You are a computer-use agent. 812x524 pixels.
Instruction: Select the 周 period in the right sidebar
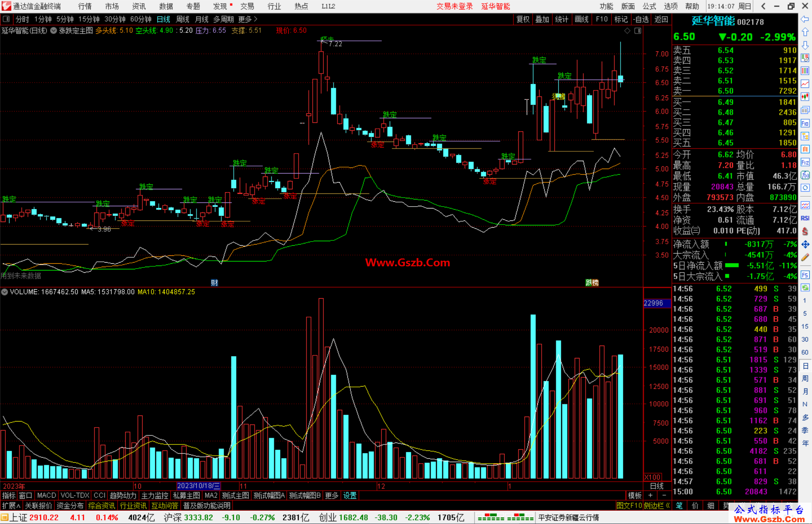(x=805, y=378)
